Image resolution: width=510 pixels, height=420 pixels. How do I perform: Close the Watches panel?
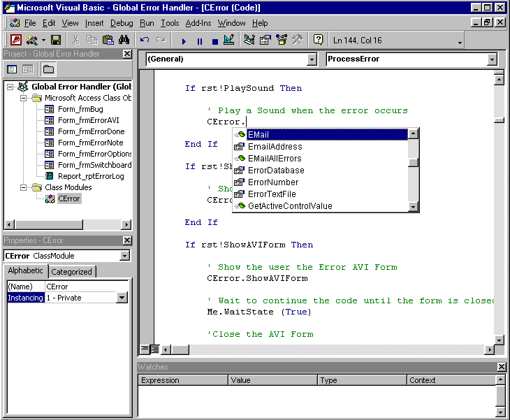click(502, 367)
